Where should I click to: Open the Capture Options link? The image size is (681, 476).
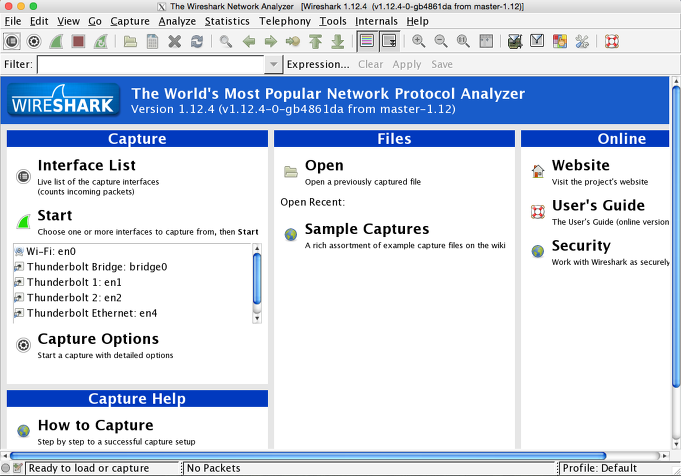98,339
